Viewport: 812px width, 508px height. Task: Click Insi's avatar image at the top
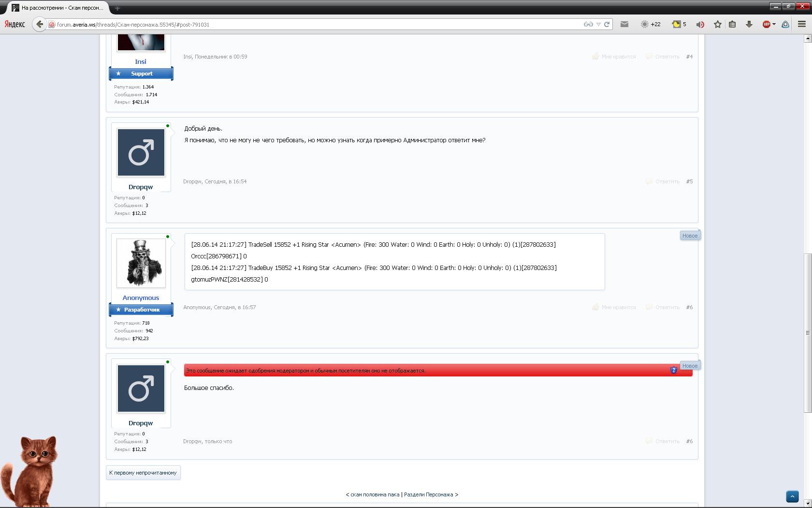click(x=141, y=43)
